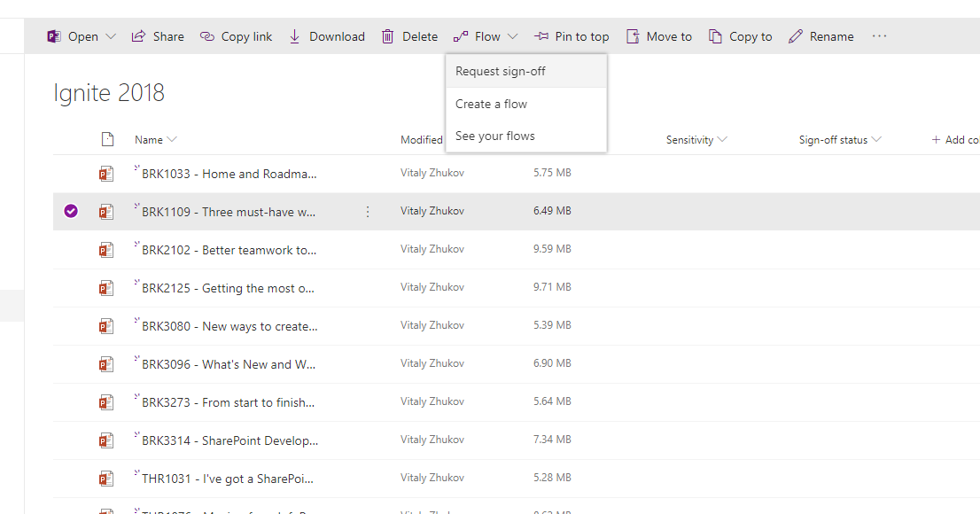Click the Pin to top pushpin icon

pyautogui.click(x=541, y=36)
